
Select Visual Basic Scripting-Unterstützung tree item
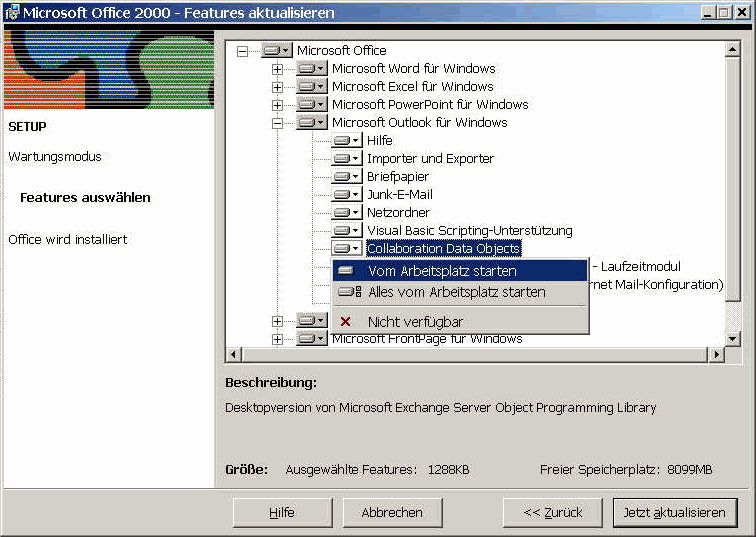click(470, 231)
